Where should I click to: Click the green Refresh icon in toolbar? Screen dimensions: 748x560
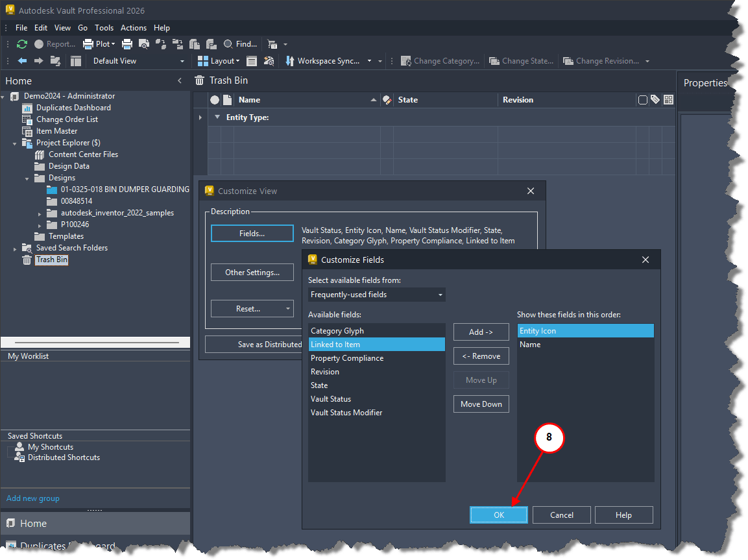pos(22,44)
